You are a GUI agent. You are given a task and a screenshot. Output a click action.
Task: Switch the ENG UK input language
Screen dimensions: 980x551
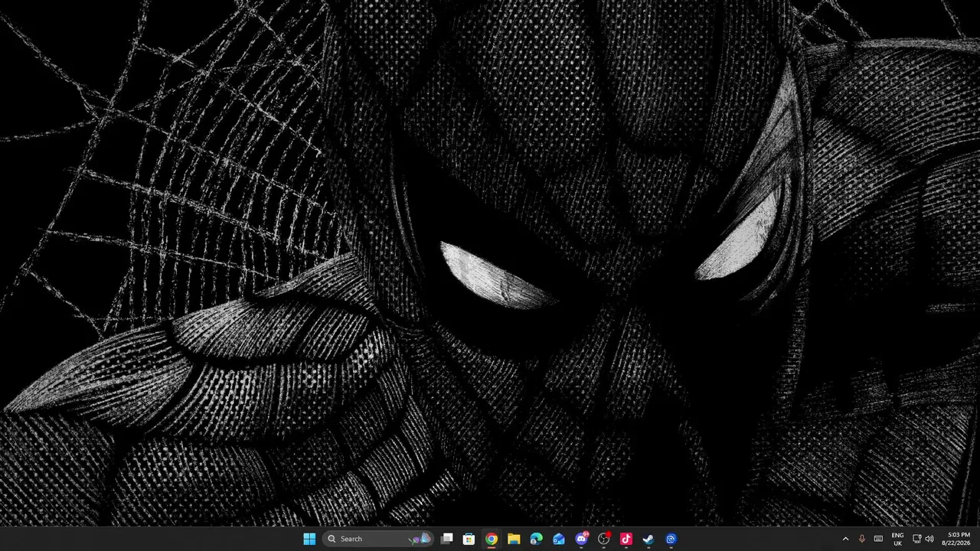click(898, 539)
